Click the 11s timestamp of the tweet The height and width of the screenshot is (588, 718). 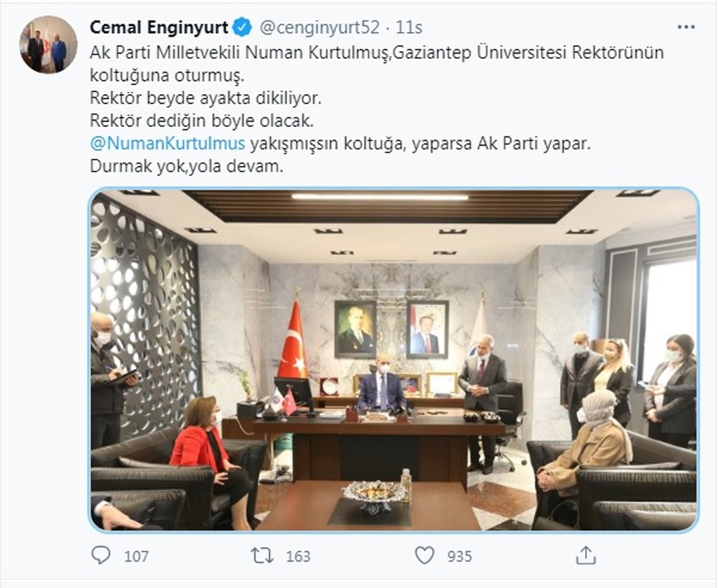[x=409, y=27]
